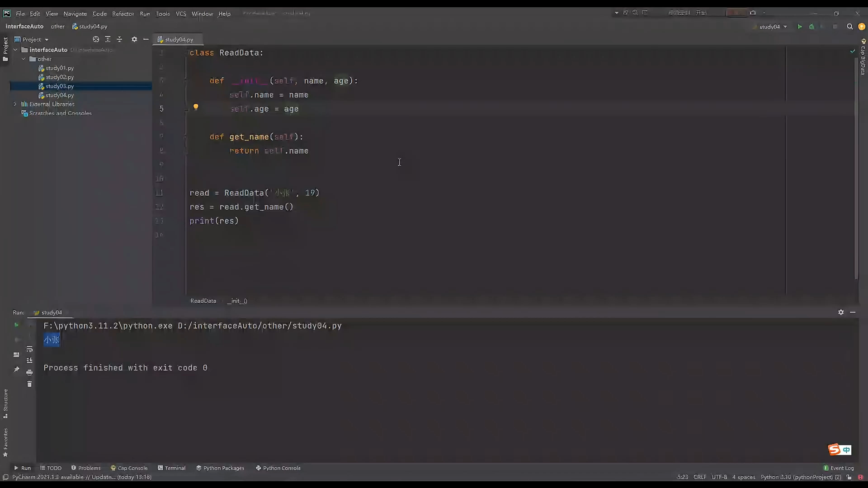Open Problems tool window
This screenshot has height=488, width=868.
tap(86, 468)
